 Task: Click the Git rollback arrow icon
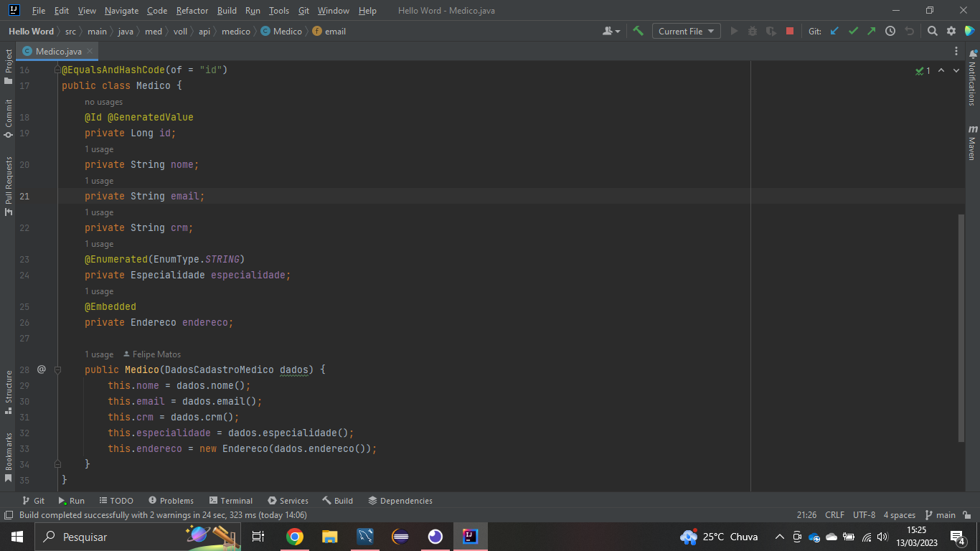(909, 31)
